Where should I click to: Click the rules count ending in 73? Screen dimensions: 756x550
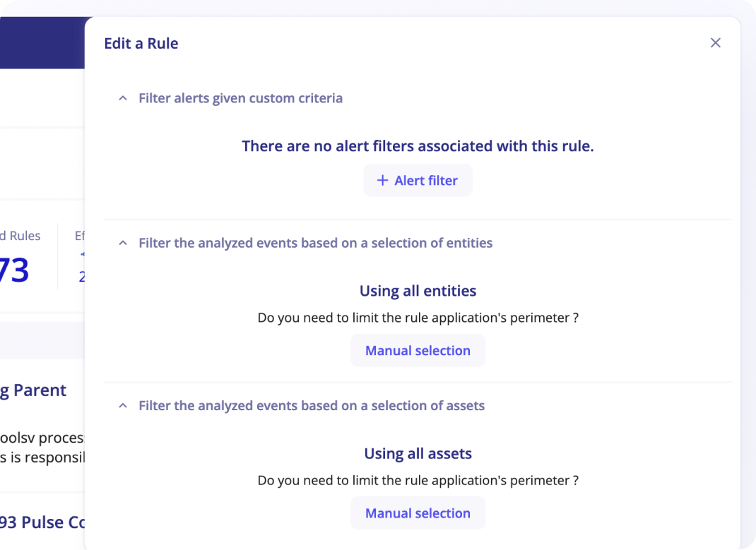point(14,270)
